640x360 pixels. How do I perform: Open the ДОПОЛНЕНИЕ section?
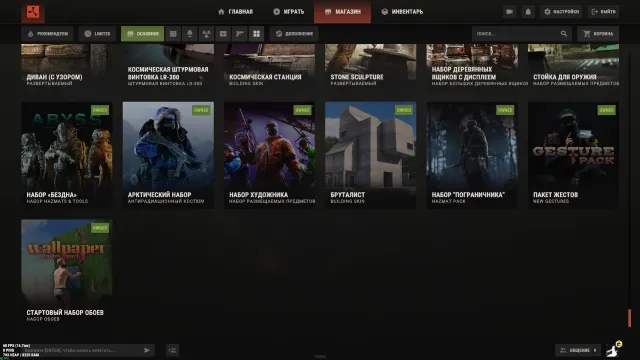pyautogui.click(x=294, y=33)
